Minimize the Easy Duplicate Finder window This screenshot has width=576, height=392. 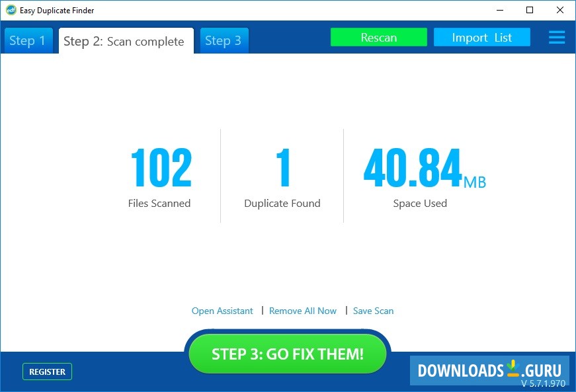(499, 11)
